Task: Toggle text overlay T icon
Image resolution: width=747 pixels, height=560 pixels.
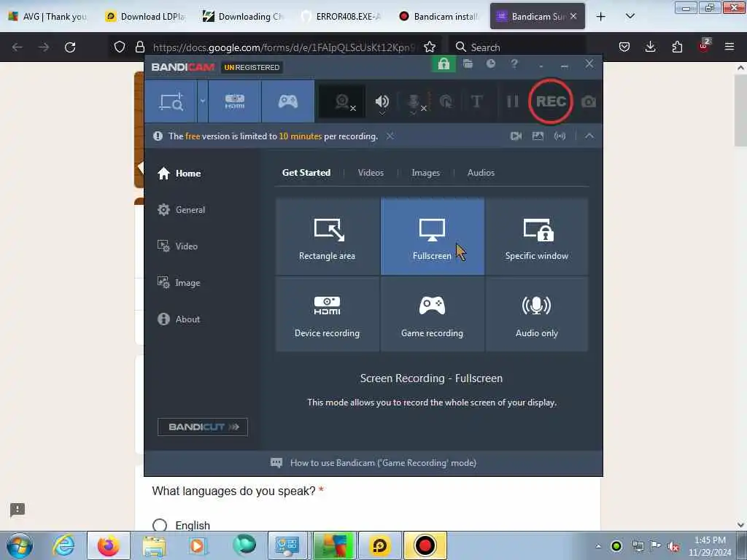Action: coord(476,101)
